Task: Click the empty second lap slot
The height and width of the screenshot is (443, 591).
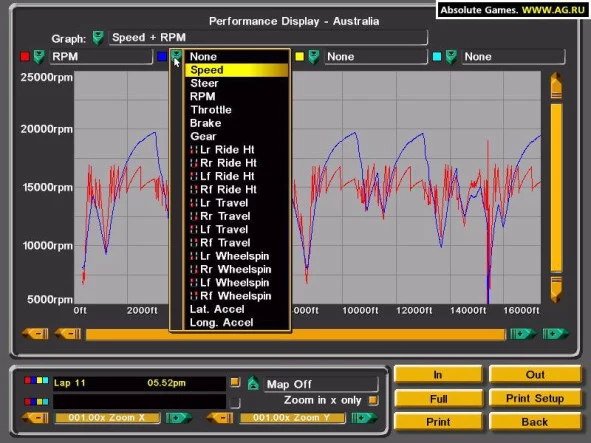Action: 139,402
